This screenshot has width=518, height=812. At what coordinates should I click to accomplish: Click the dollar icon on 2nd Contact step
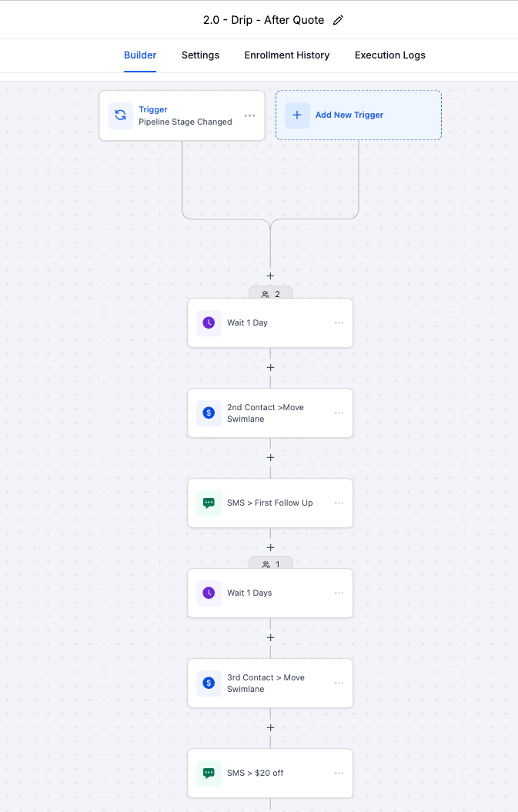209,413
